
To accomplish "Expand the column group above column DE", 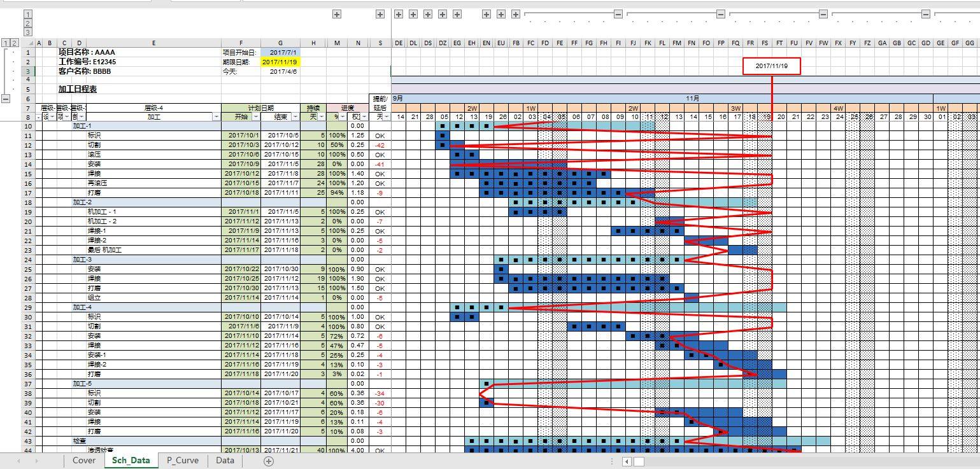I will (399, 14).
